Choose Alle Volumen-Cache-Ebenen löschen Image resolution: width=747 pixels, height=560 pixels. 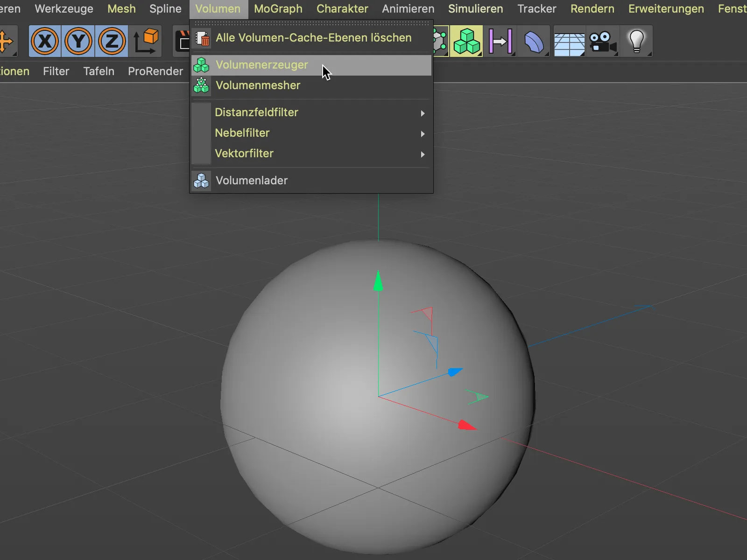click(x=311, y=38)
